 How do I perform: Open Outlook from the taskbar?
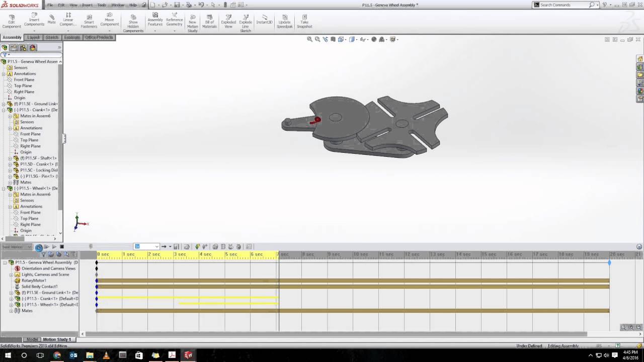point(73,355)
